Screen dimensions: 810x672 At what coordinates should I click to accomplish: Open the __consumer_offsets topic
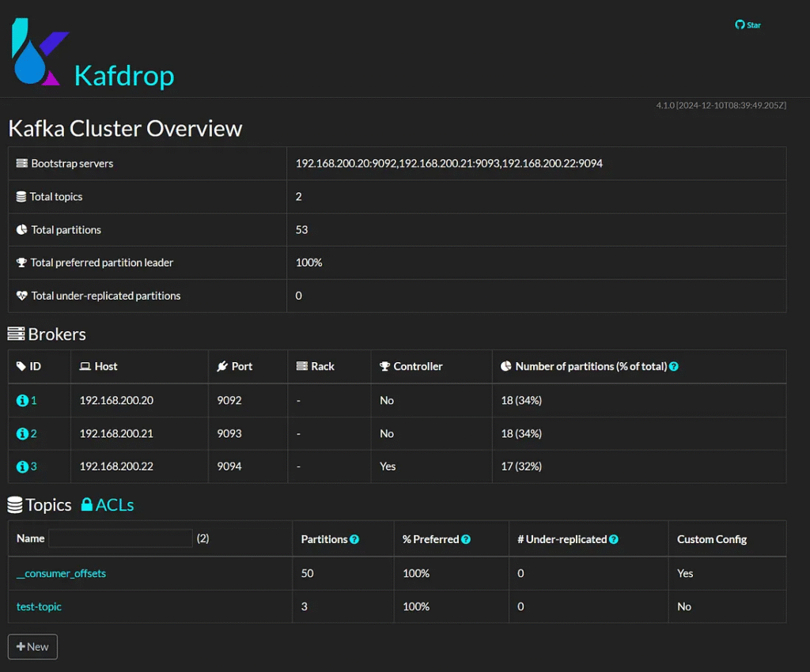[x=61, y=573]
